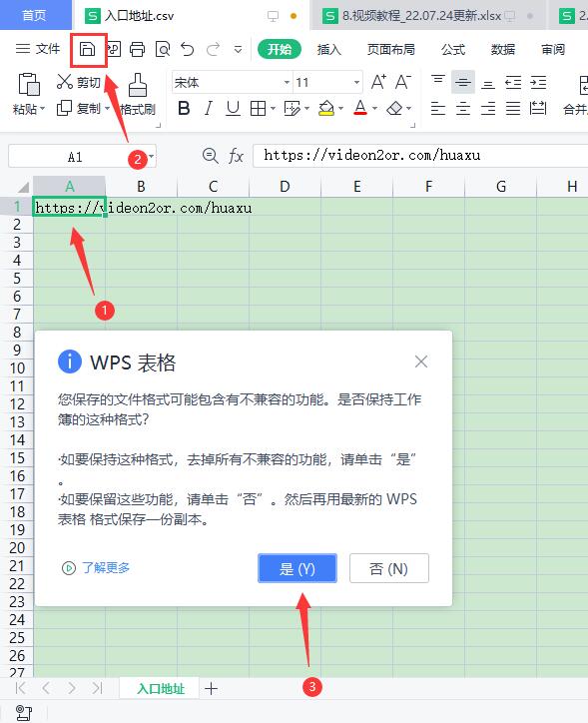Click the increase font size icon
The height and width of the screenshot is (723, 588).
click(x=378, y=82)
